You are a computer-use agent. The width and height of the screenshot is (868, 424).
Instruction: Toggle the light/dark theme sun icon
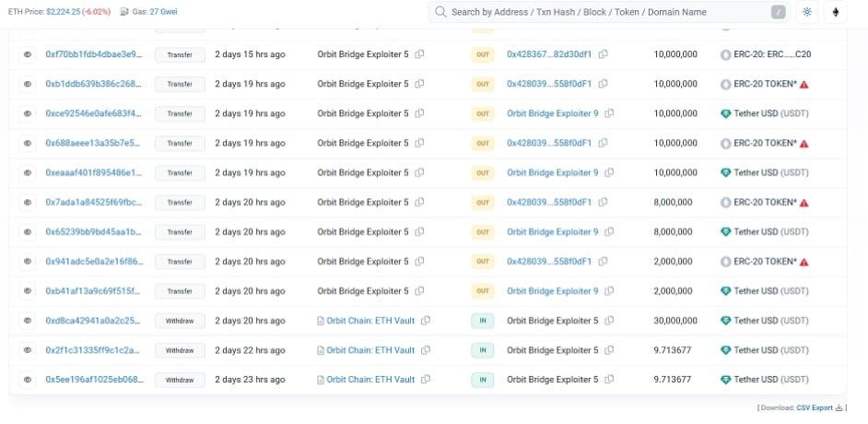click(806, 12)
